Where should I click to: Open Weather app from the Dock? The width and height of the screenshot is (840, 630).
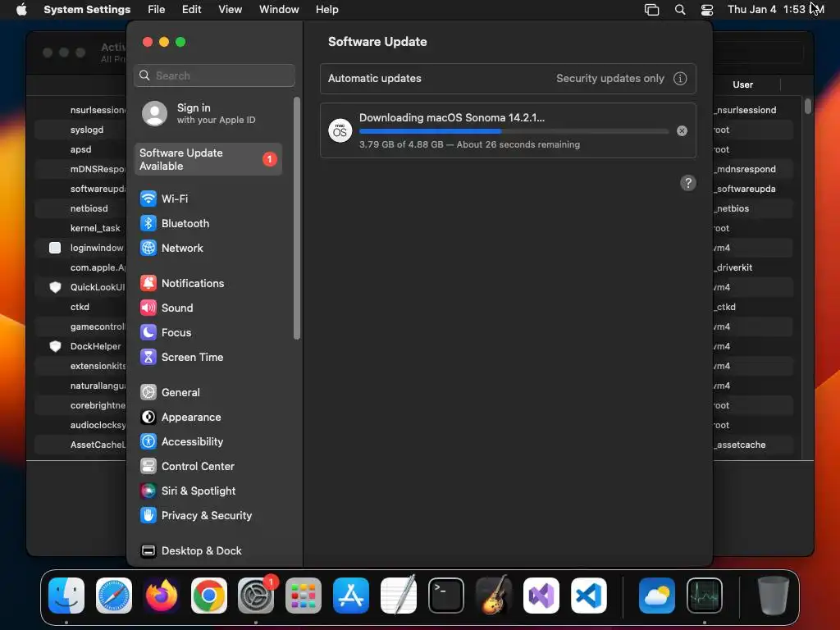pyautogui.click(x=657, y=596)
